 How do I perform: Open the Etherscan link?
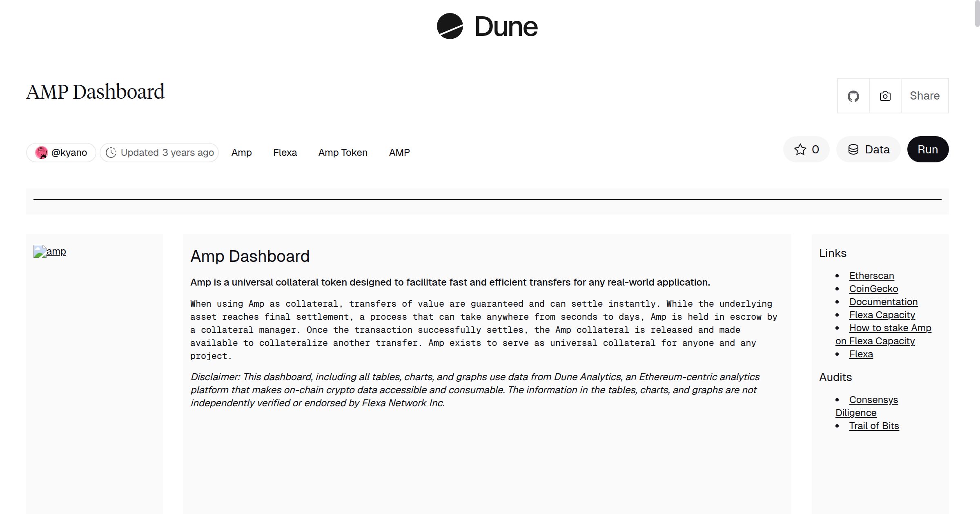click(871, 276)
